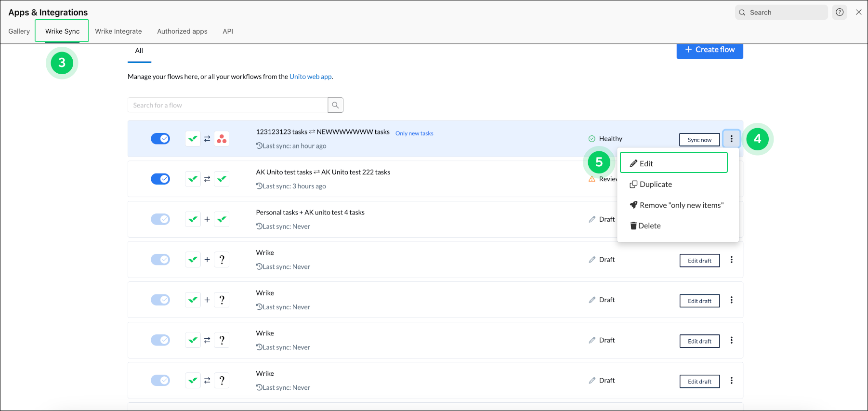Toggle the Personal tasks flow switch

coord(160,219)
